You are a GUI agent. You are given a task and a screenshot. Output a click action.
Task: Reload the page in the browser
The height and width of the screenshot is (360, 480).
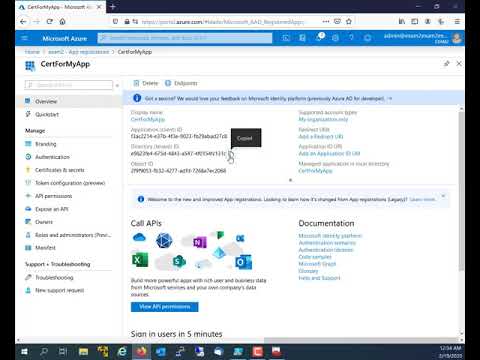click(50, 22)
